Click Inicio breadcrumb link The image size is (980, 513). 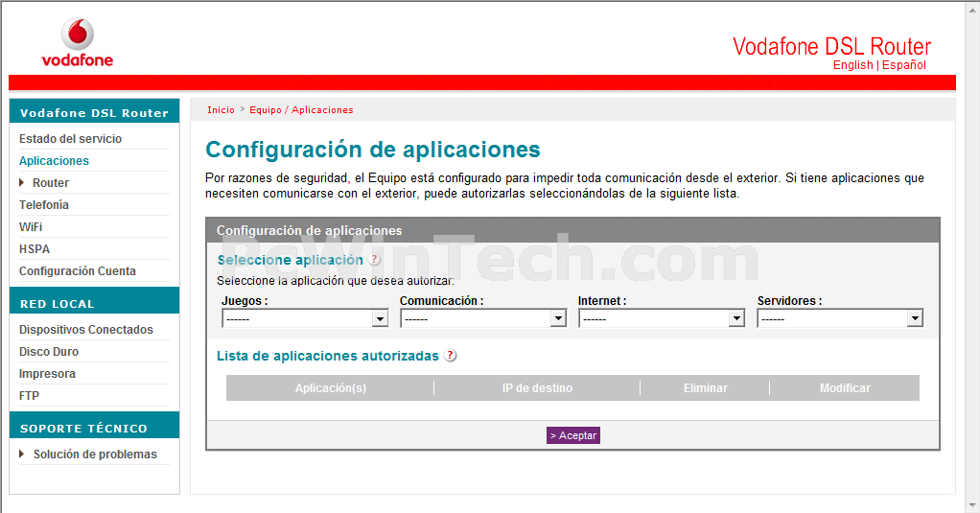221,110
